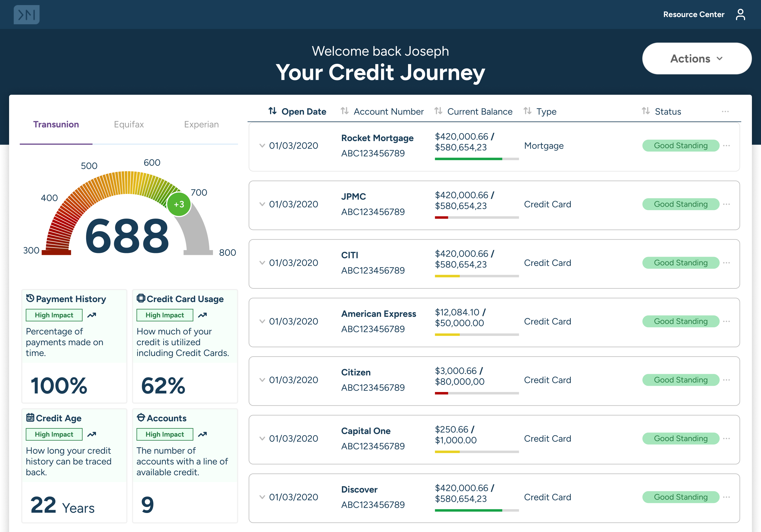Expand the JPMC account row
The height and width of the screenshot is (532, 761).
[262, 204]
